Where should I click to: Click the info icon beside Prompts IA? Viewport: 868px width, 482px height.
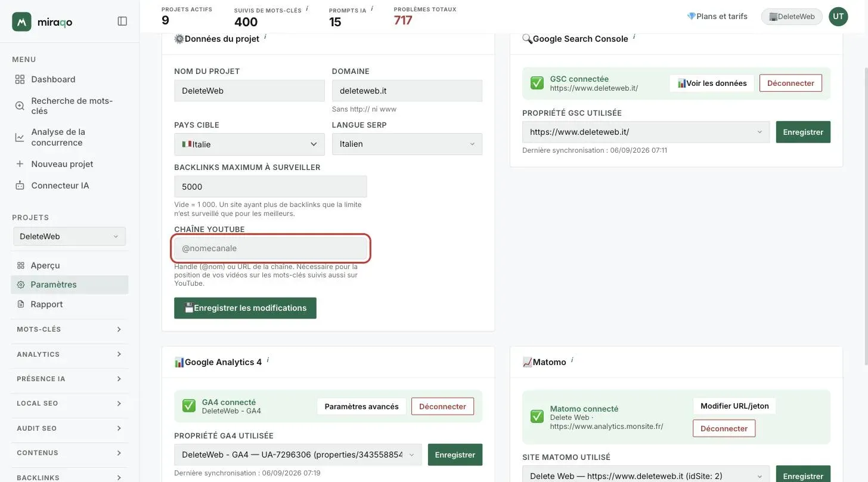click(372, 8)
